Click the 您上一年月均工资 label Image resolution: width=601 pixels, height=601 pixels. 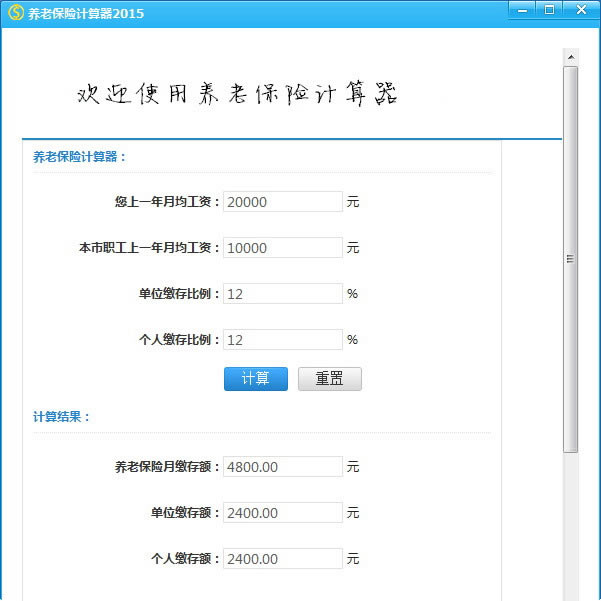coord(167,202)
